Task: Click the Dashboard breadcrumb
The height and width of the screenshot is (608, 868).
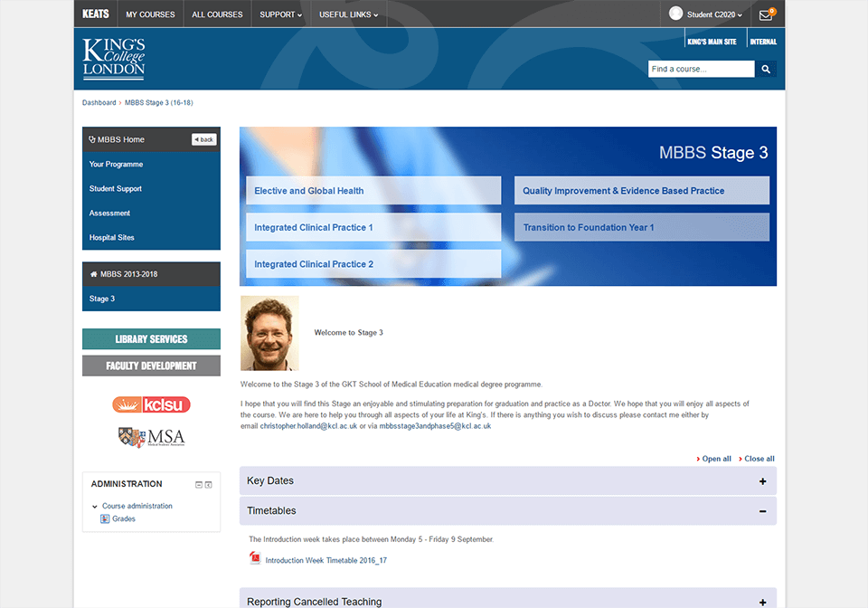Action: pos(99,102)
